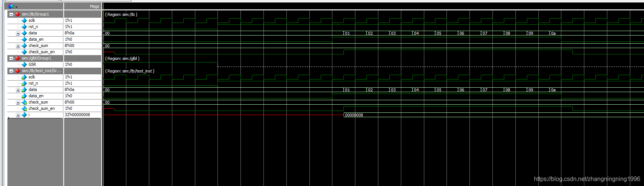Click the 1'h0 value in the GSR row

pyautogui.click(x=69, y=65)
